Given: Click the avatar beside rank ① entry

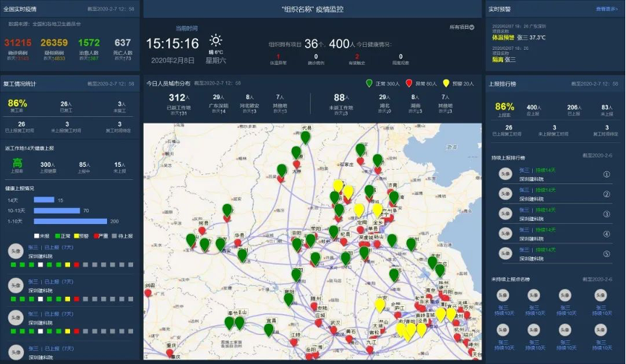Looking at the screenshot, I should [x=506, y=174].
